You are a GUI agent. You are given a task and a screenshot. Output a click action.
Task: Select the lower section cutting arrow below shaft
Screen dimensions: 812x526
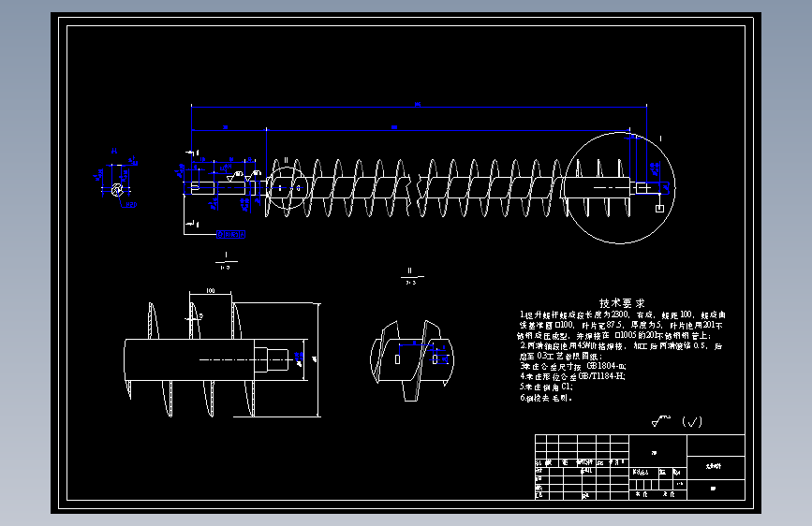coord(192,225)
